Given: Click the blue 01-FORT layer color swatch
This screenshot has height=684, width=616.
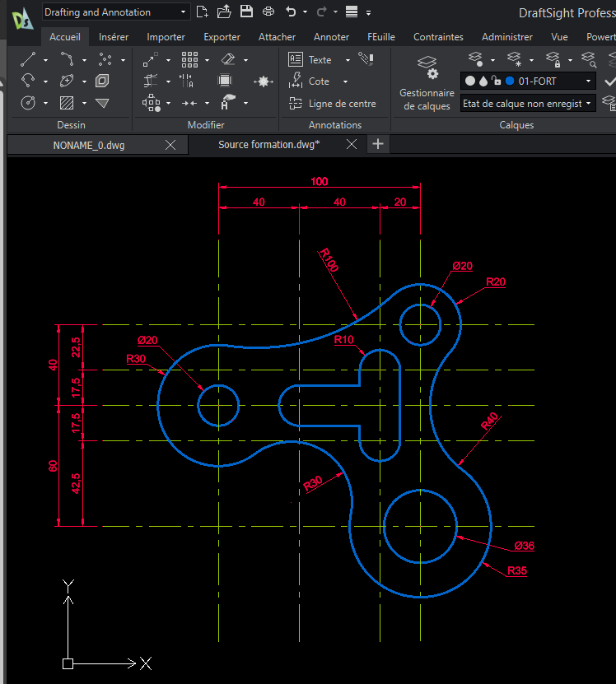Looking at the screenshot, I should (510, 81).
